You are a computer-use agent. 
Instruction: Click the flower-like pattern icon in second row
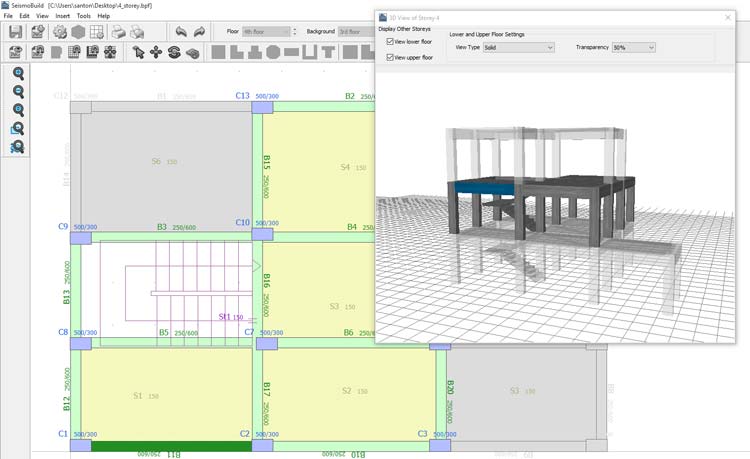tap(110, 52)
